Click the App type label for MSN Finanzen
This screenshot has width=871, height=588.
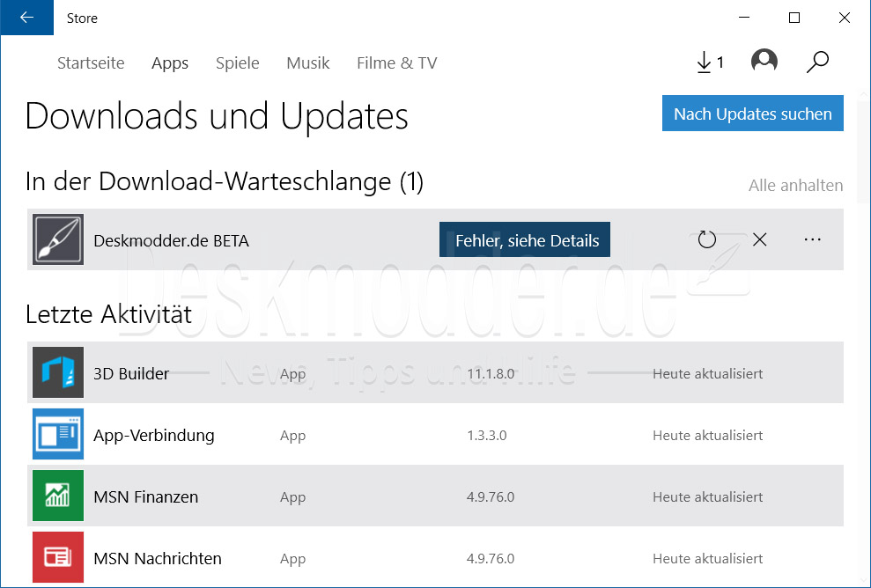pyautogui.click(x=292, y=498)
